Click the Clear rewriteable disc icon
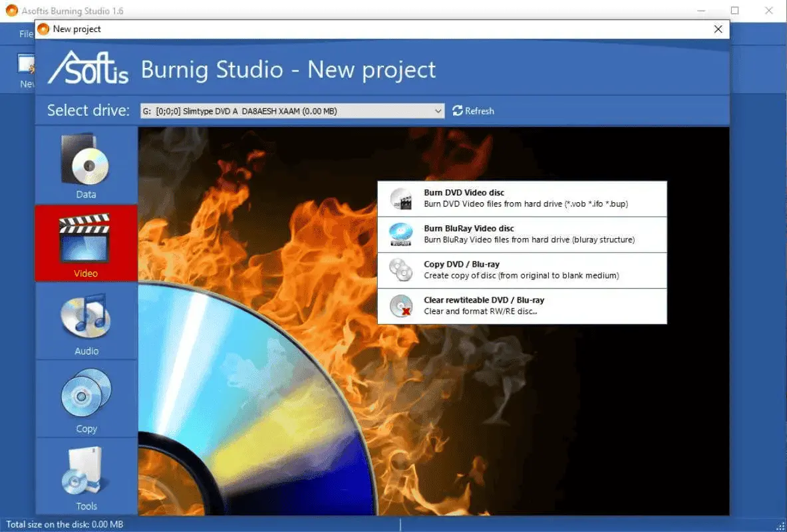Image resolution: width=787 pixels, height=532 pixels. pyautogui.click(x=401, y=306)
